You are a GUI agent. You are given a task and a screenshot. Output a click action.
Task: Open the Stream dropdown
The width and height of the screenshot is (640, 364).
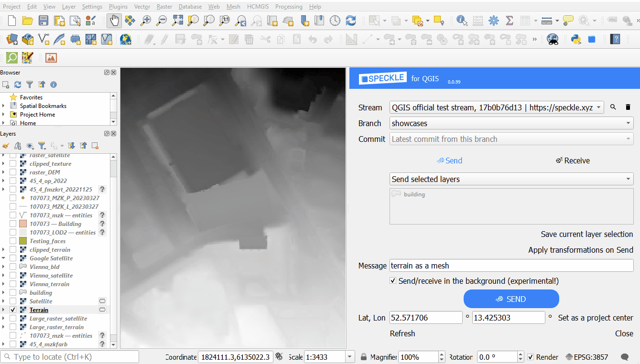497,107
